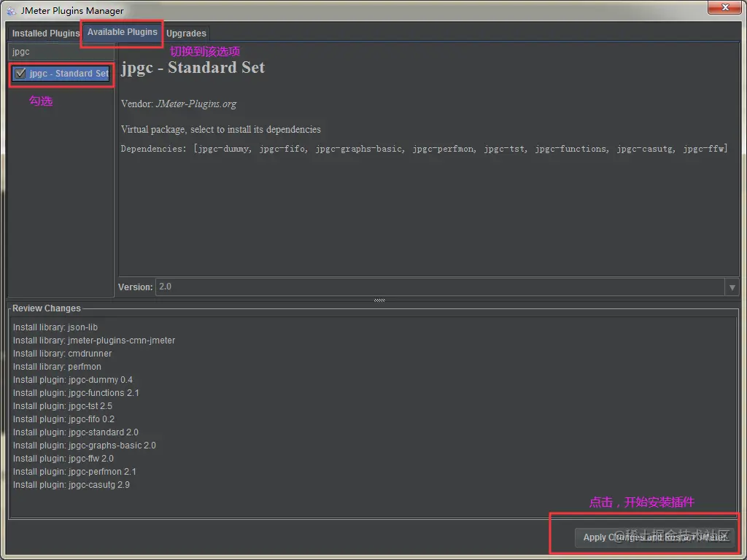The width and height of the screenshot is (747, 560).
Task: Switch to the Installed Plugins tab
Action: coord(46,34)
